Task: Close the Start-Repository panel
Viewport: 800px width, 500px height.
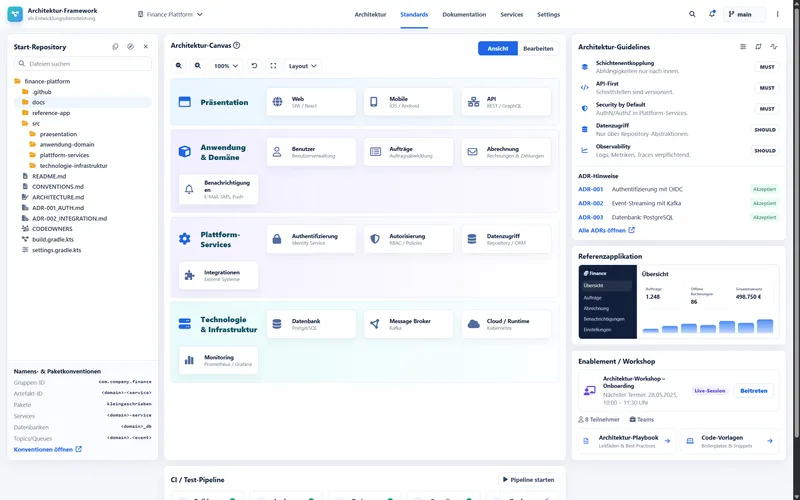Action: pos(145,46)
